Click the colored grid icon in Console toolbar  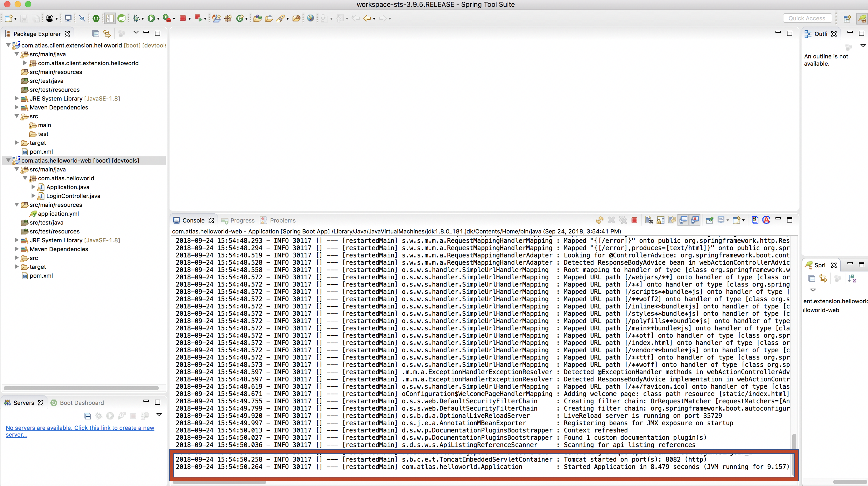coord(755,220)
